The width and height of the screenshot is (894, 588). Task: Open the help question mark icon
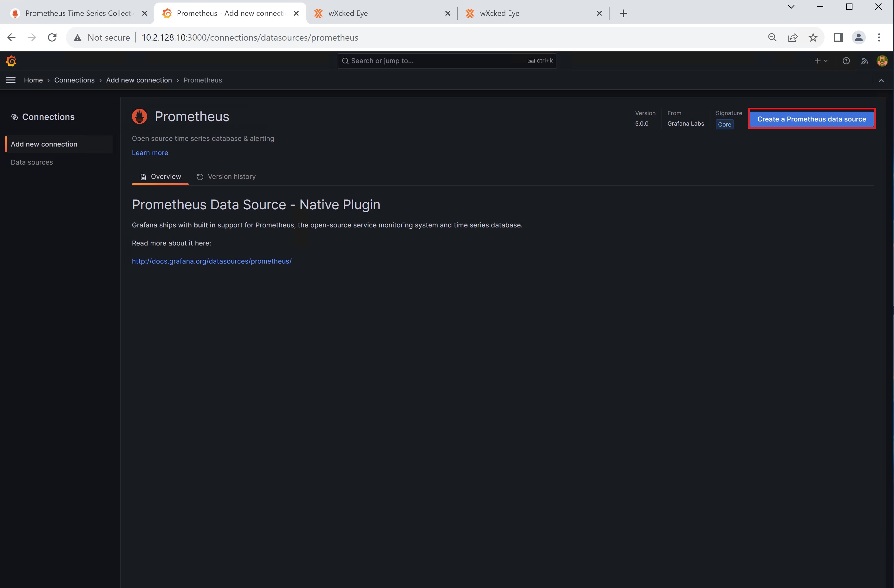point(846,61)
